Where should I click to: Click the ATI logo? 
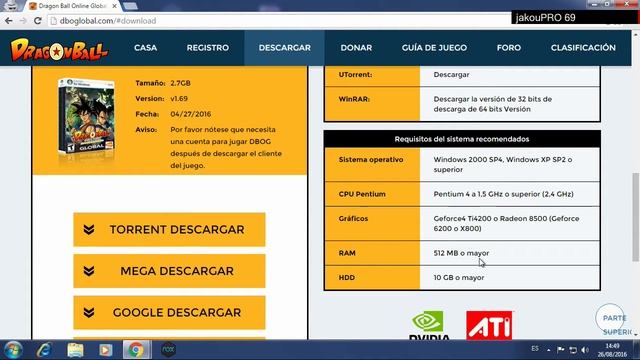point(489,325)
